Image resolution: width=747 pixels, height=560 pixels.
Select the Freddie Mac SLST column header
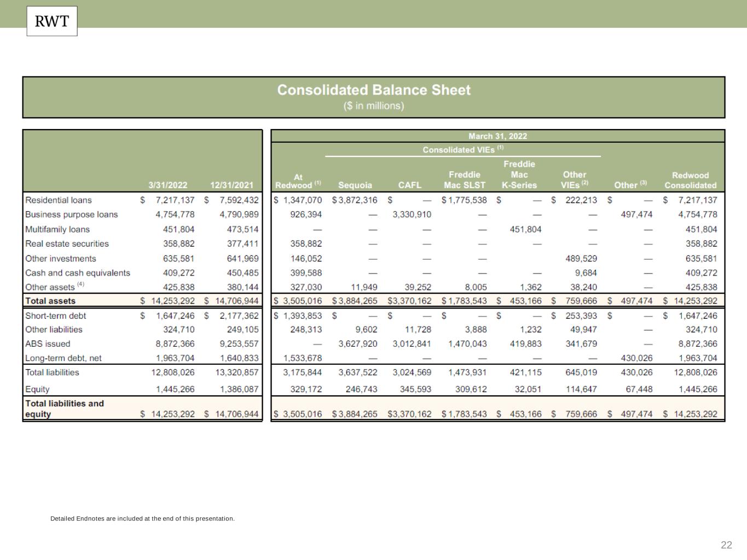point(464,180)
